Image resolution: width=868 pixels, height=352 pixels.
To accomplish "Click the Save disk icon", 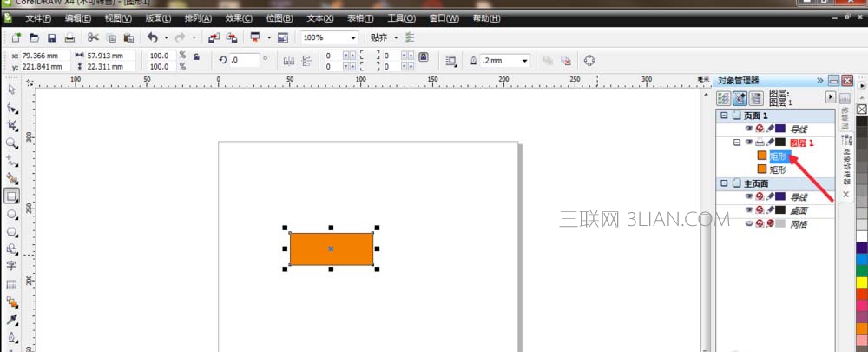I will pyautogui.click(x=52, y=37).
